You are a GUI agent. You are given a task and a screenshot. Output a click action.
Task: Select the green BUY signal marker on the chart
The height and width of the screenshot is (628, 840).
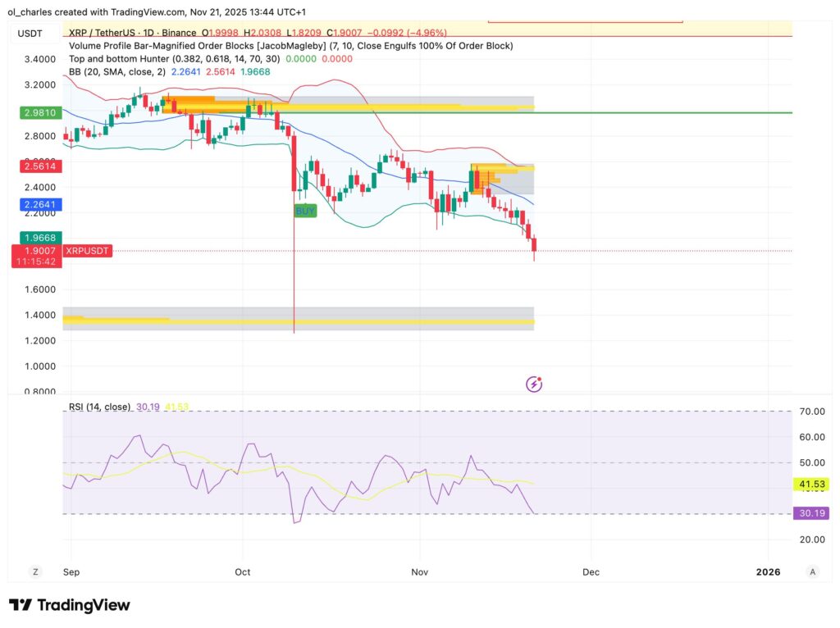coord(304,211)
